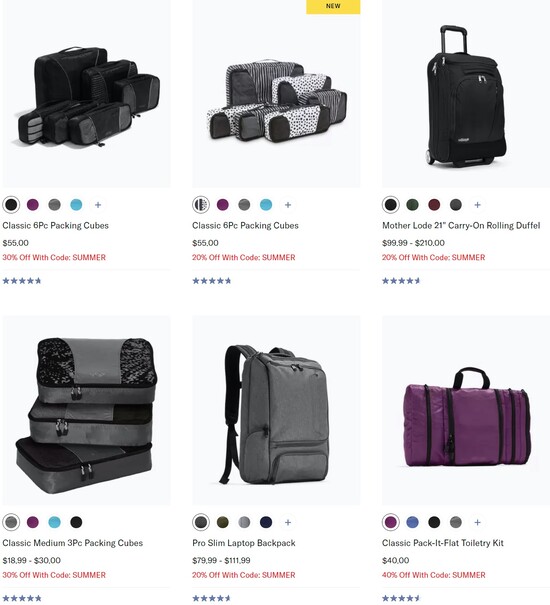The width and height of the screenshot is (550, 605).
Task: Open Pro Slim Laptop Backpack product title
Action: point(244,543)
